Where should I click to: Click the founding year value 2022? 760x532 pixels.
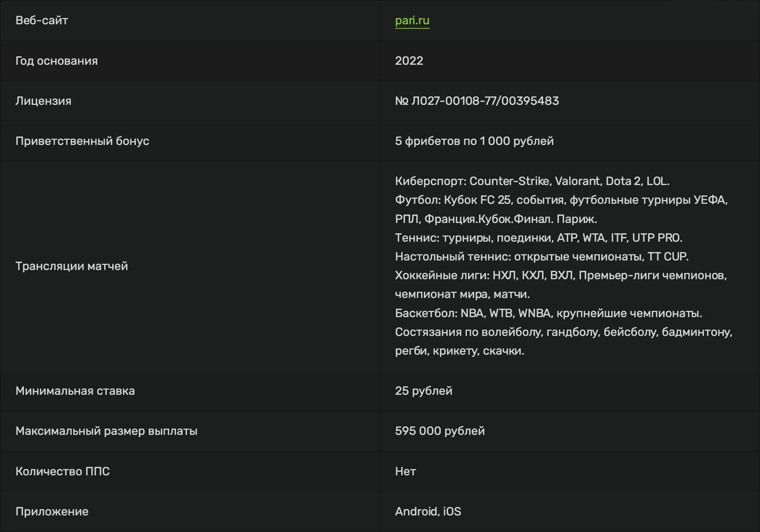(409, 61)
